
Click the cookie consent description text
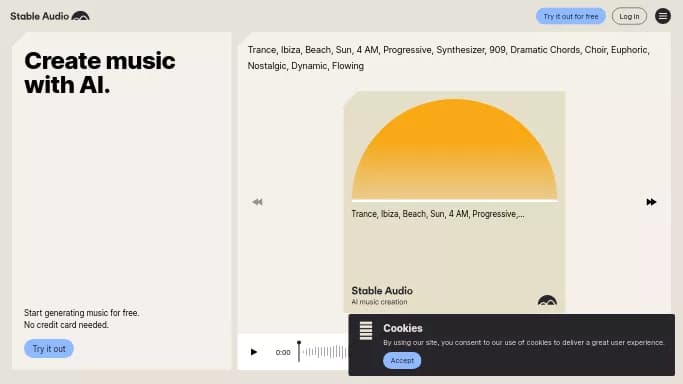pos(524,343)
